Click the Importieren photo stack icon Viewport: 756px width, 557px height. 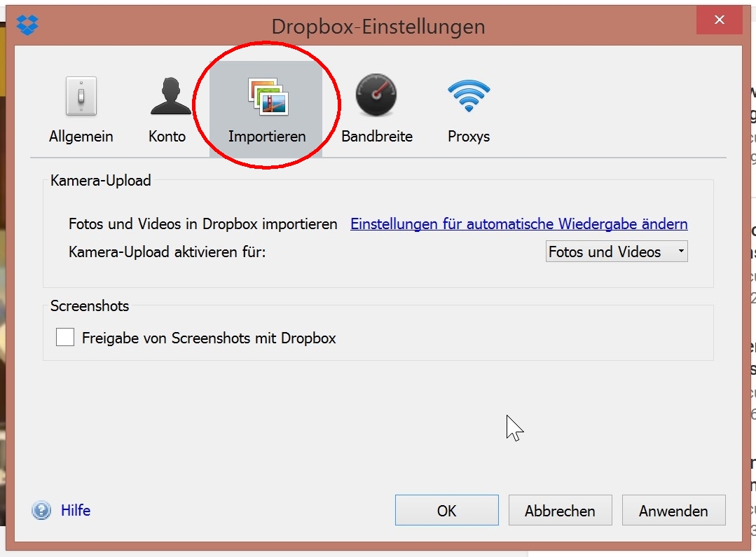267,97
